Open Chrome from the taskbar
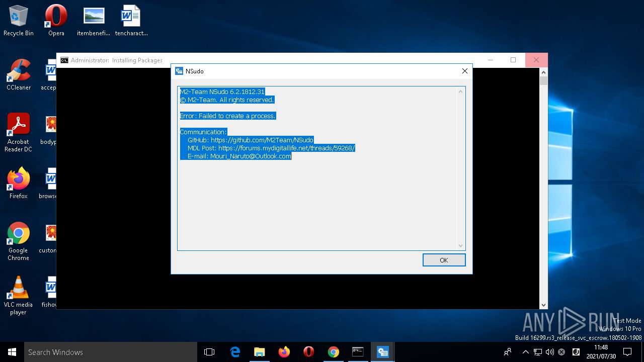 coord(334,352)
